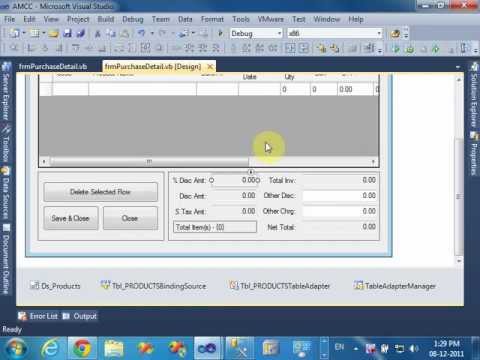Click the Other Chrg input field

[340, 211]
